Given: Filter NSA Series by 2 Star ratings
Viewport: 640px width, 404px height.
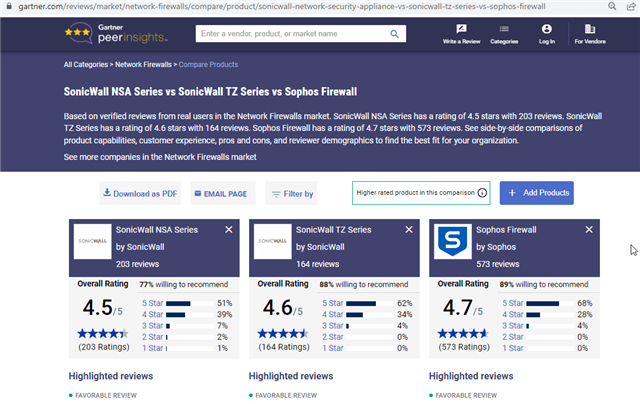Looking at the screenshot, I should (152, 337).
